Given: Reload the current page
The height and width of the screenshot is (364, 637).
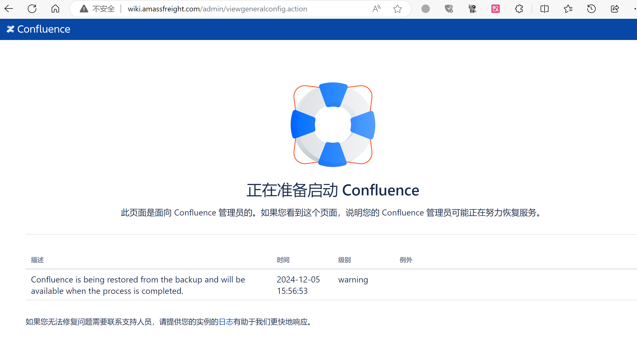Looking at the screenshot, I should click(32, 9).
